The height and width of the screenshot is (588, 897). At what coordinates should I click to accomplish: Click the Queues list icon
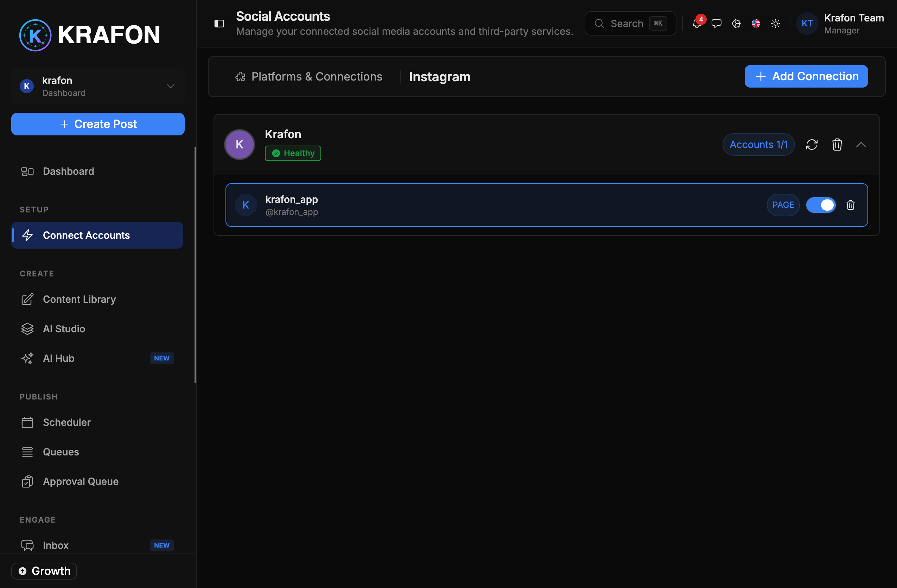click(x=27, y=452)
